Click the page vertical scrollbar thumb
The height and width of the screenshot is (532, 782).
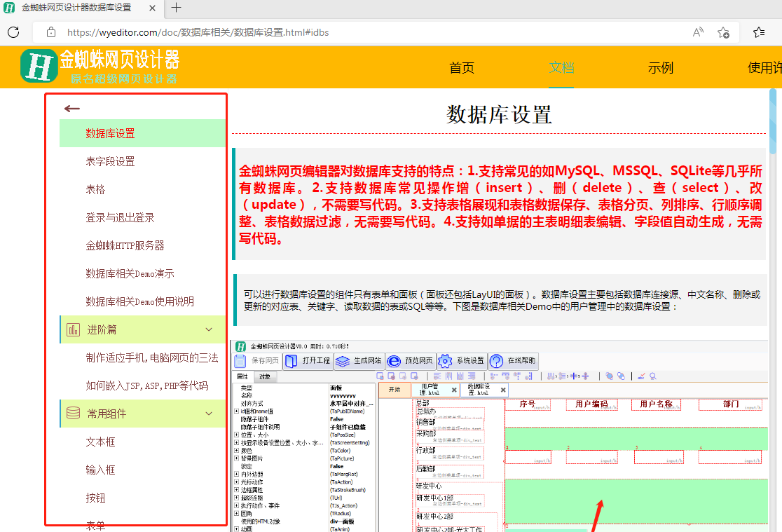click(772, 122)
